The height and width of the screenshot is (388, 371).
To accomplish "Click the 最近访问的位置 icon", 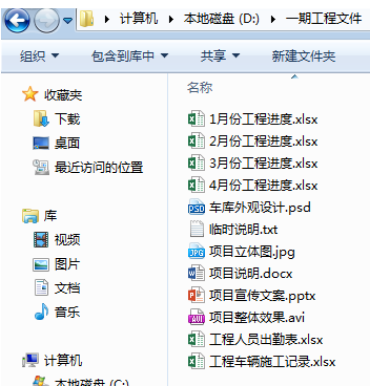I will pos(41,167).
